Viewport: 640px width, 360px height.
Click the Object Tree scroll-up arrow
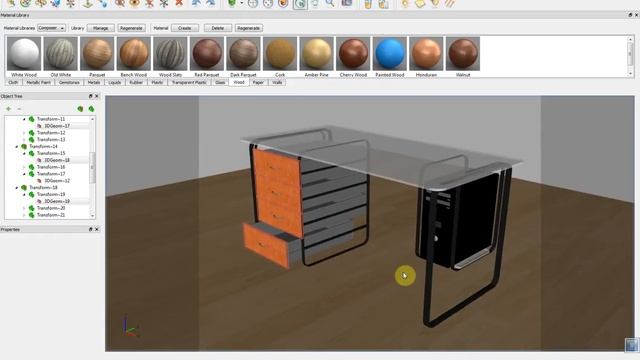[93, 119]
